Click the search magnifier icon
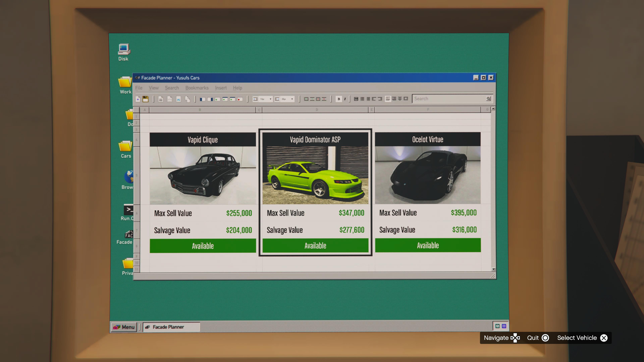644x362 pixels. tap(488, 99)
